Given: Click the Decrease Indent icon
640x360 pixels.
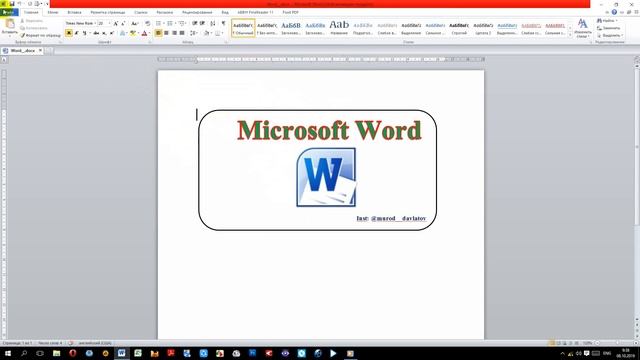Looking at the screenshot, I should [195, 24].
